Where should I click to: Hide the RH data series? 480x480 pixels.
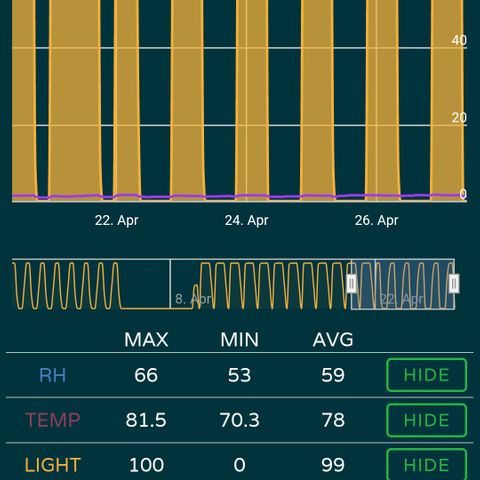[426, 375]
